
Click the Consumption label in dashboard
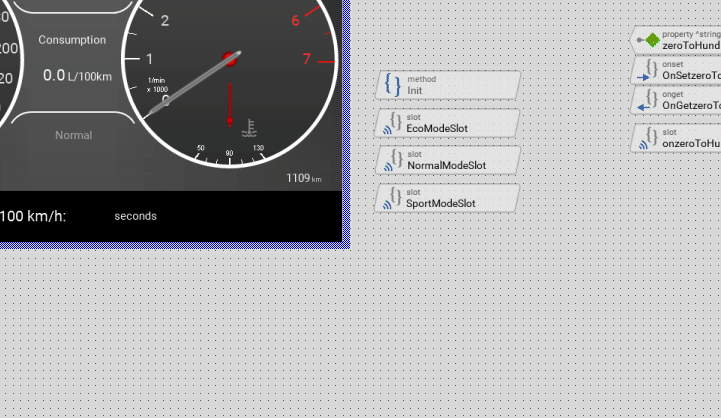coord(72,40)
